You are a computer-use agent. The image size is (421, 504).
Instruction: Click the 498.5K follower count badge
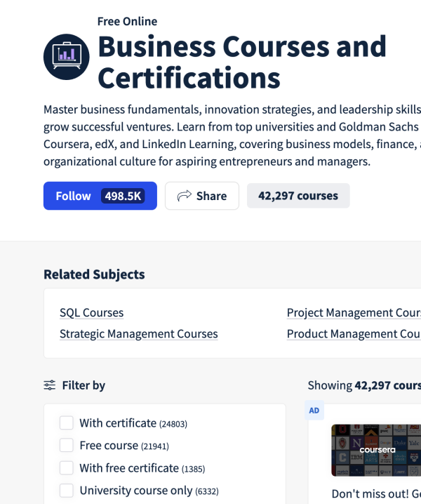pos(123,196)
